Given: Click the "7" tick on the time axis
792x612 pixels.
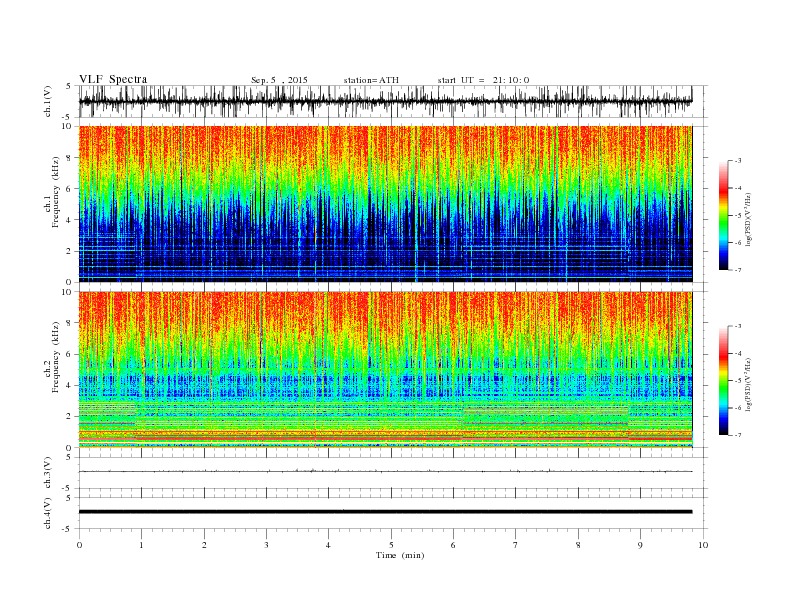Looking at the screenshot, I should point(516,545).
